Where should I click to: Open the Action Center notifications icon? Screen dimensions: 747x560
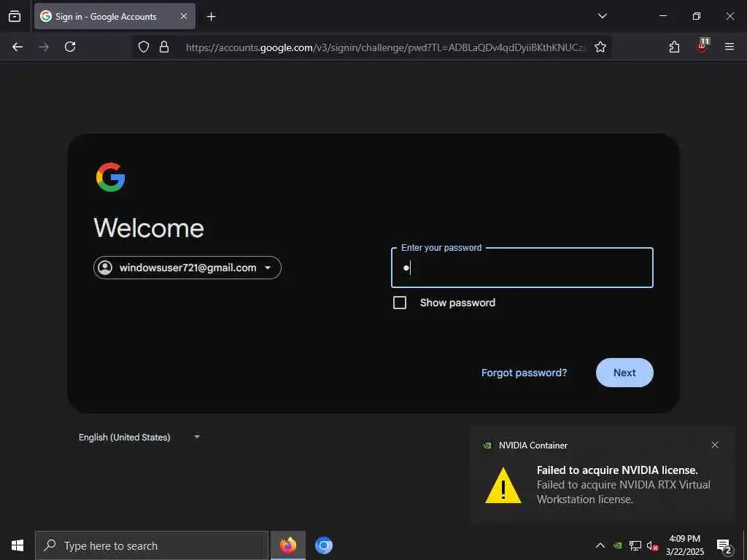click(723, 545)
